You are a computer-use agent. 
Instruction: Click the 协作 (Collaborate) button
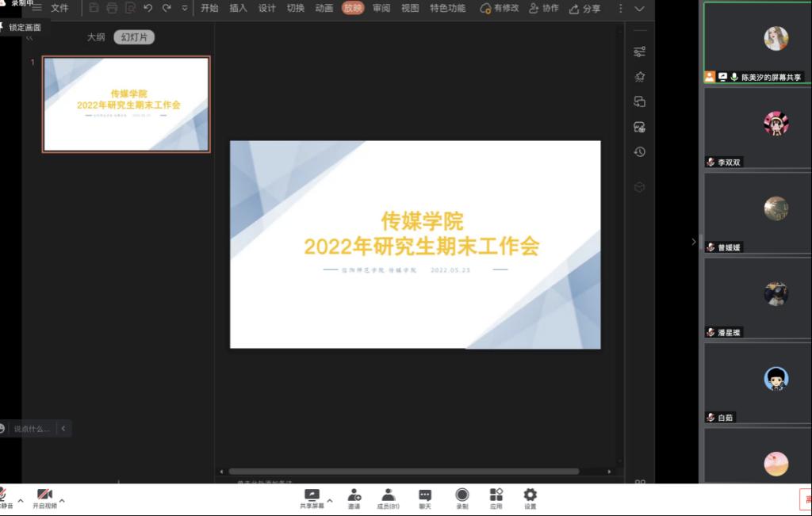pos(544,9)
